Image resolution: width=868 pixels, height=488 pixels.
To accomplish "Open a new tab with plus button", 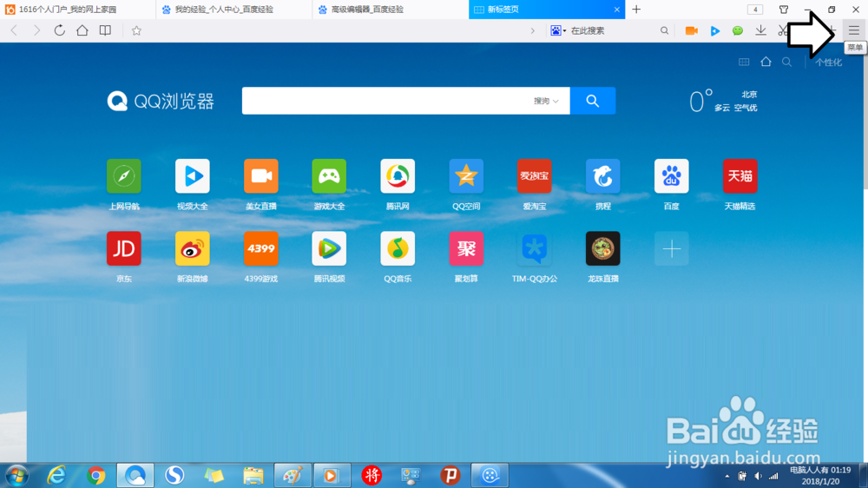I will pos(636,10).
